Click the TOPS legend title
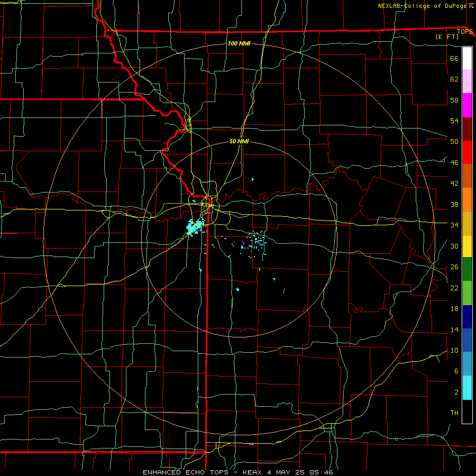The height and width of the screenshot is (476, 476). pos(465,32)
